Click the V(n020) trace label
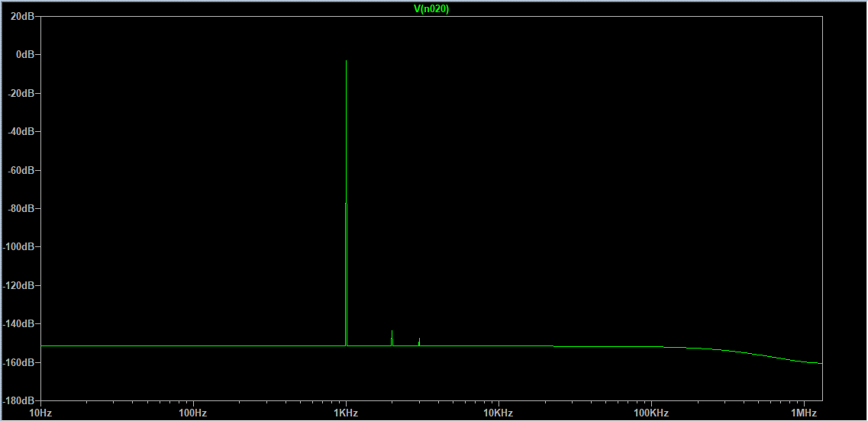Viewport: 868px width, 421px height. 431,9
